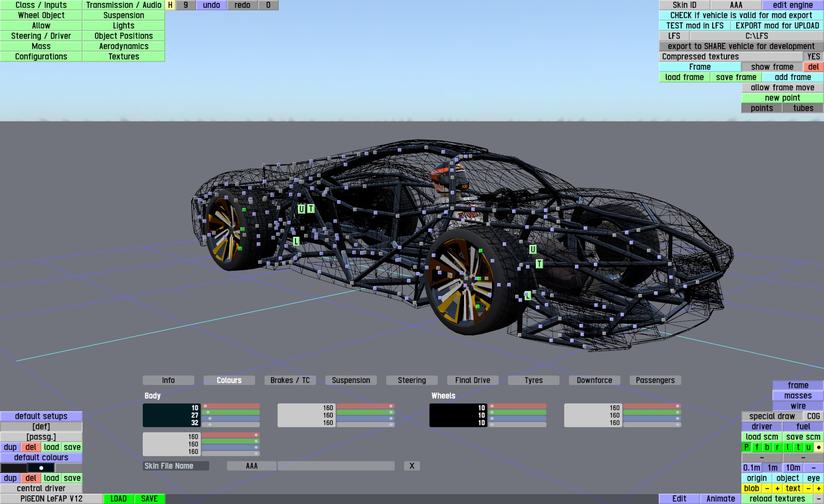Toggle the green u button
824x504 pixels.
click(809, 447)
